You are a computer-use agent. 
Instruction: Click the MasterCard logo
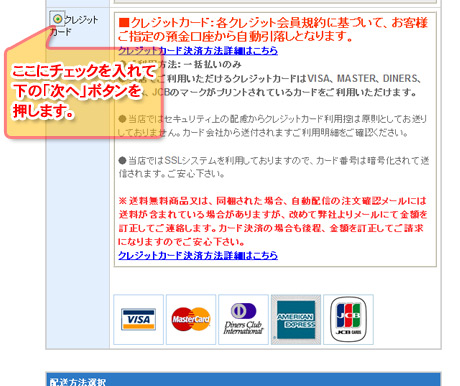[x=191, y=319]
